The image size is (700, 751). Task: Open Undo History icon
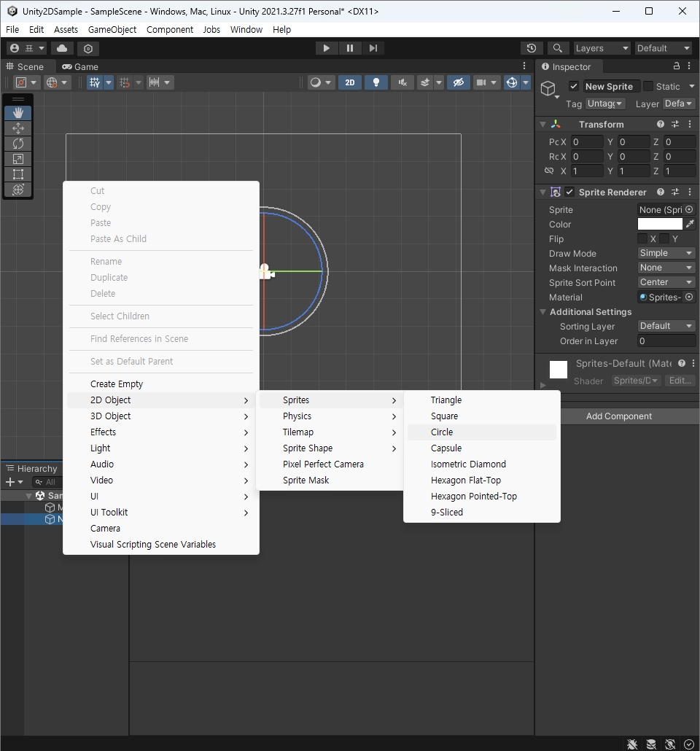(x=532, y=48)
